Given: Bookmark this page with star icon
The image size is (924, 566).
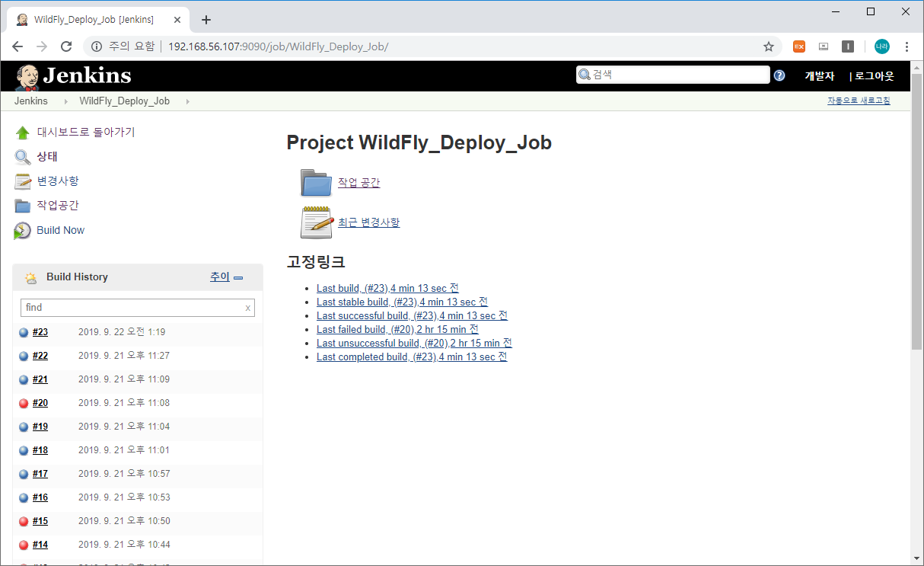Looking at the screenshot, I should coord(769,46).
